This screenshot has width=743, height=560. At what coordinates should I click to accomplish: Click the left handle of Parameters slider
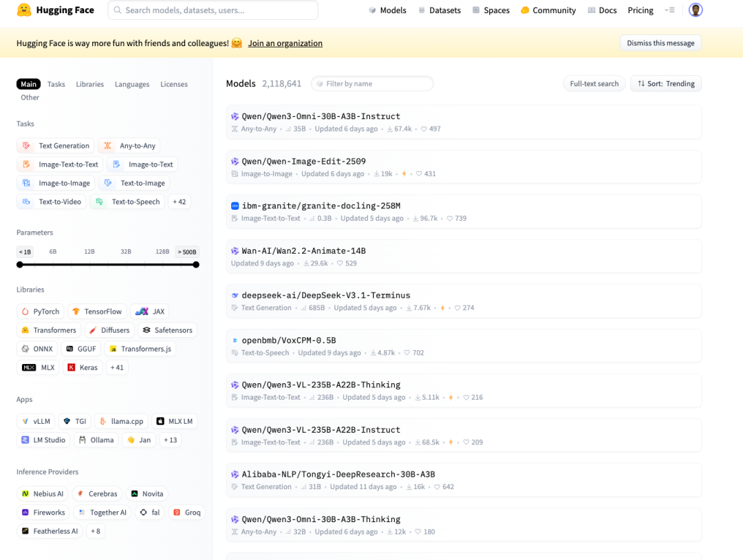coord(20,265)
